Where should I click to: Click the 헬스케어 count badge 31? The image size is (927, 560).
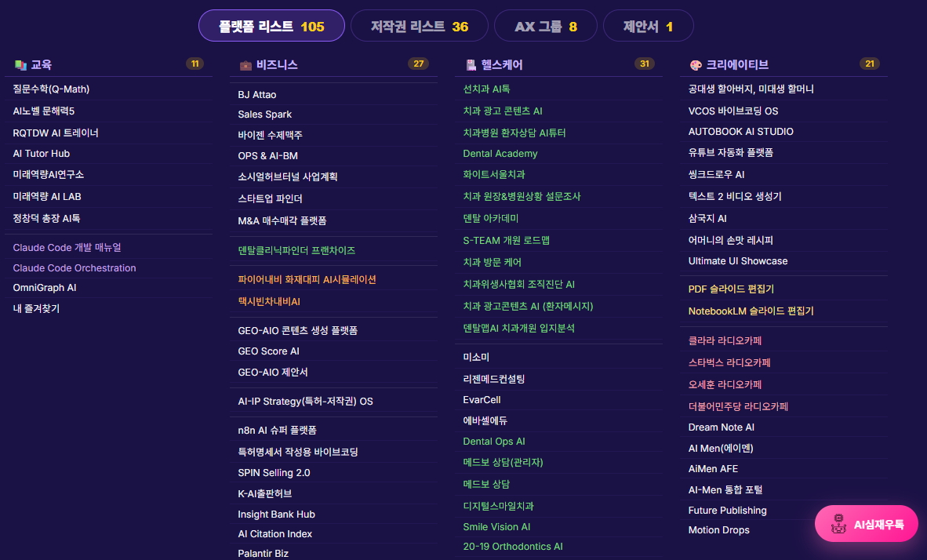click(x=645, y=64)
